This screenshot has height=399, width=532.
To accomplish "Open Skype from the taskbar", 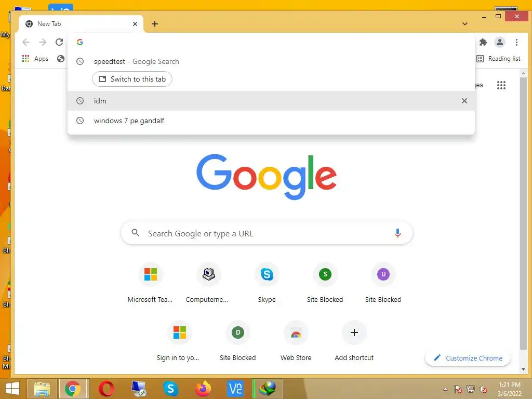I will (x=170, y=389).
